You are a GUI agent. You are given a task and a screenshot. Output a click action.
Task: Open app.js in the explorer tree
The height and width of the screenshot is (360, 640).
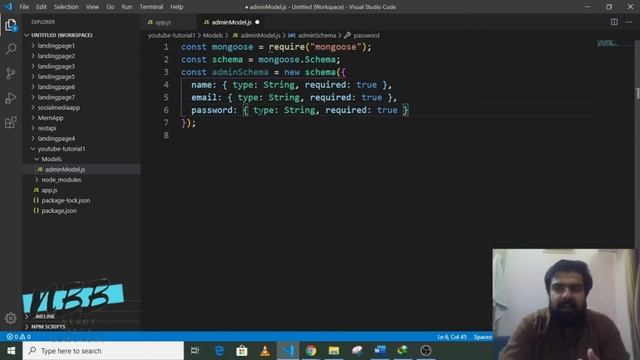49,190
